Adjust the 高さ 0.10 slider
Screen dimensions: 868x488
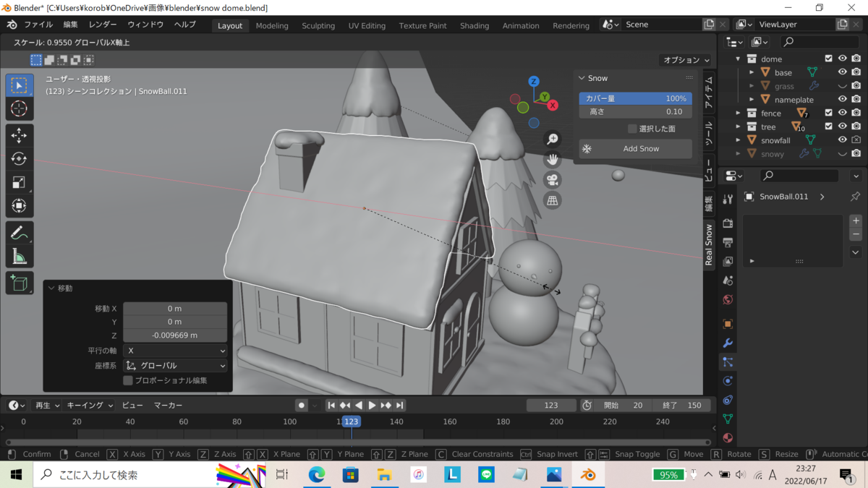click(x=635, y=112)
